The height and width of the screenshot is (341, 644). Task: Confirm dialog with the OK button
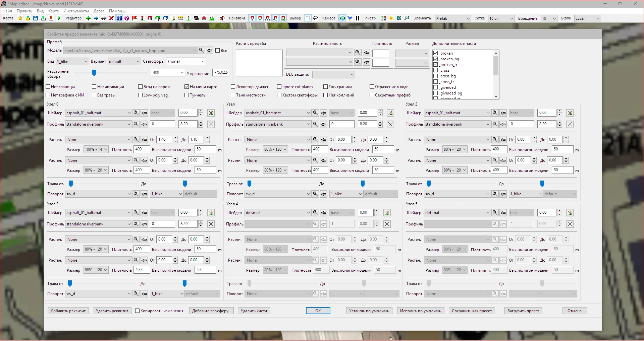318,311
